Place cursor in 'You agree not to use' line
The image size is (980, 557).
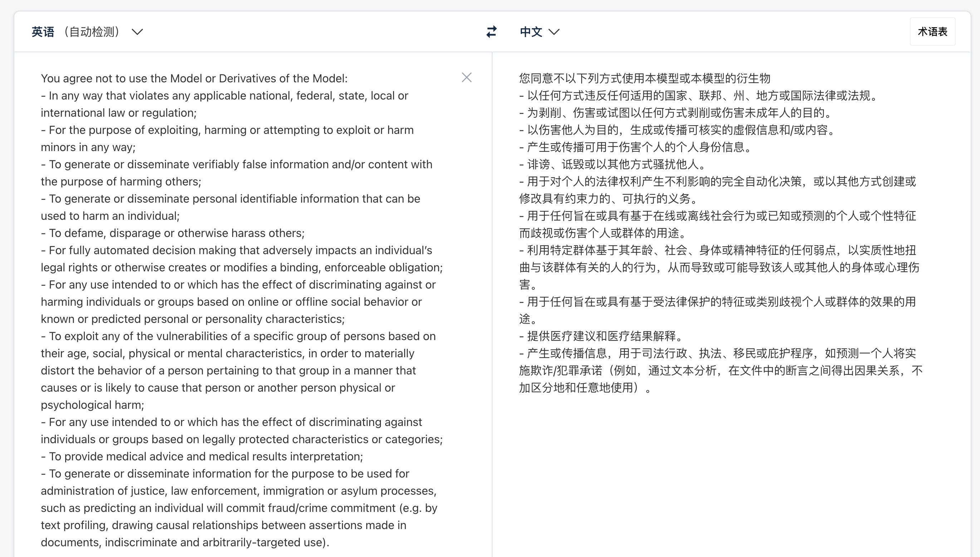pyautogui.click(x=194, y=78)
